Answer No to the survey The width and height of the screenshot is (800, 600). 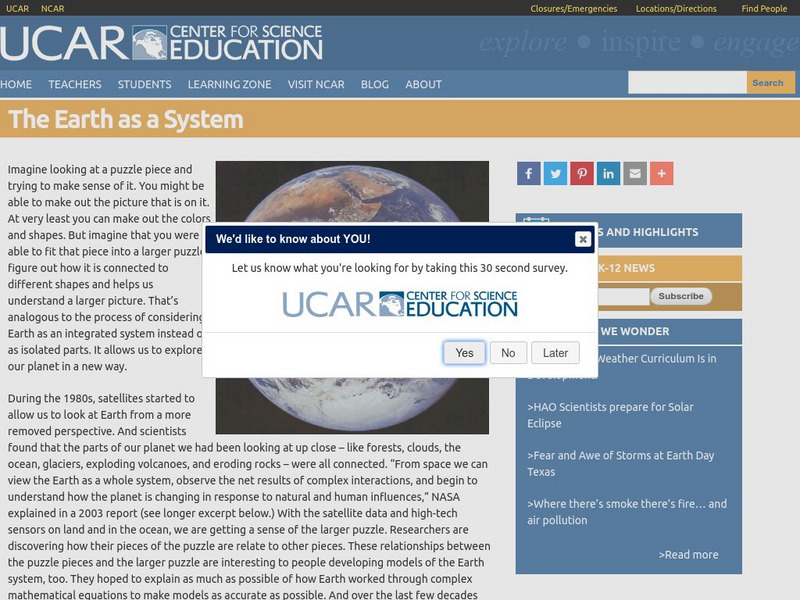pos(508,353)
